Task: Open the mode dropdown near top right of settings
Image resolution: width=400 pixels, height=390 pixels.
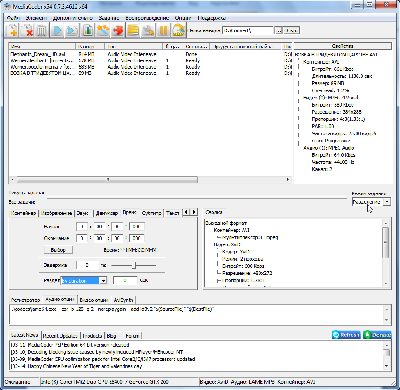Action: (371, 202)
